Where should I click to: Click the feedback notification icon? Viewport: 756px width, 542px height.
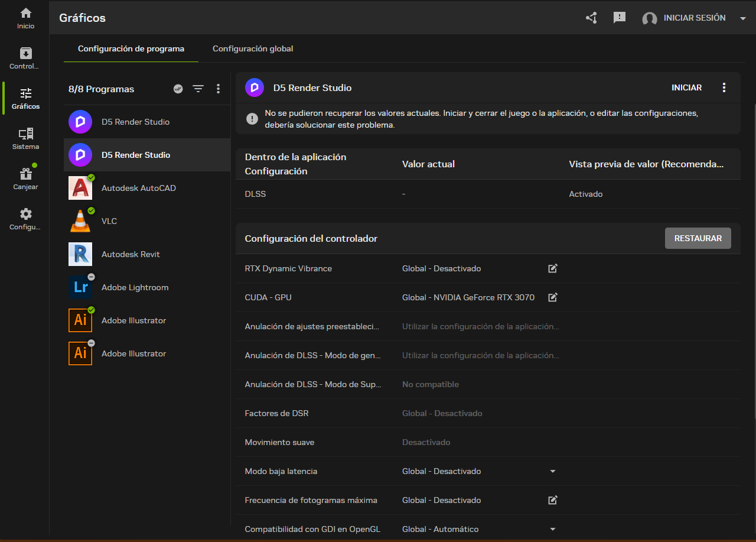(619, 18)
